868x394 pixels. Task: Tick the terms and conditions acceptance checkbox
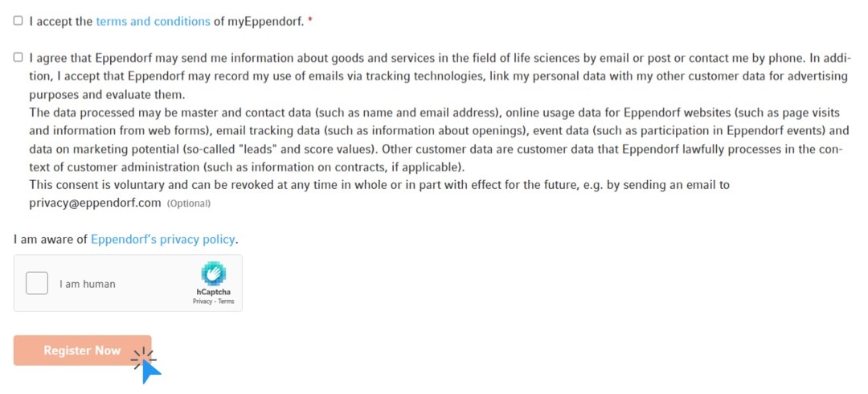18,22
